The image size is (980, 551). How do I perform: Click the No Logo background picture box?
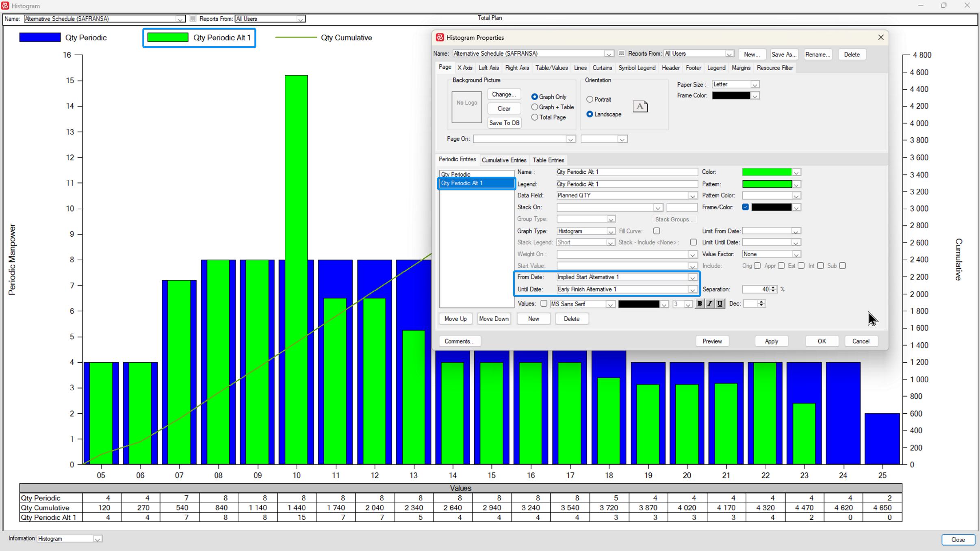pos(466,107)
